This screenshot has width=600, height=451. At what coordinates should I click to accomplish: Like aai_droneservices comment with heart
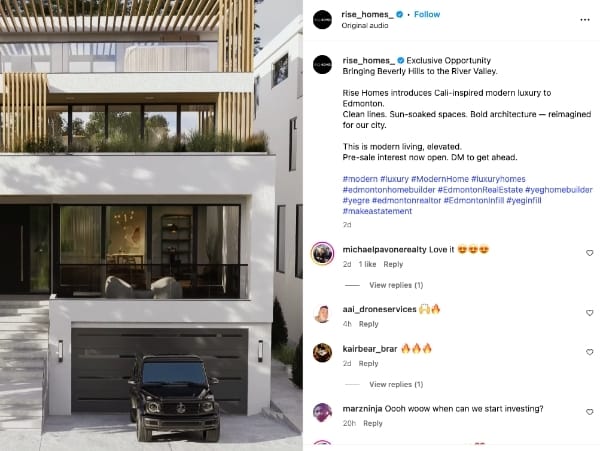(589, 313)
